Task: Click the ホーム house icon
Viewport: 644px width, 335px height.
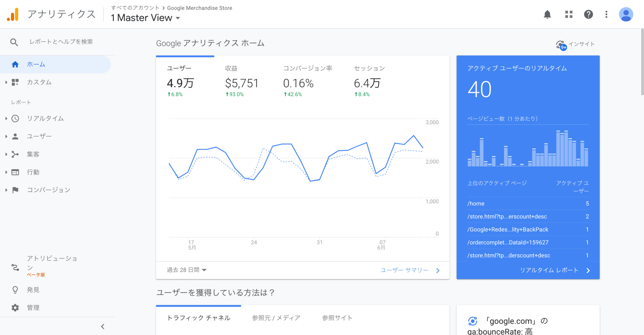Action: click(15, 64)
